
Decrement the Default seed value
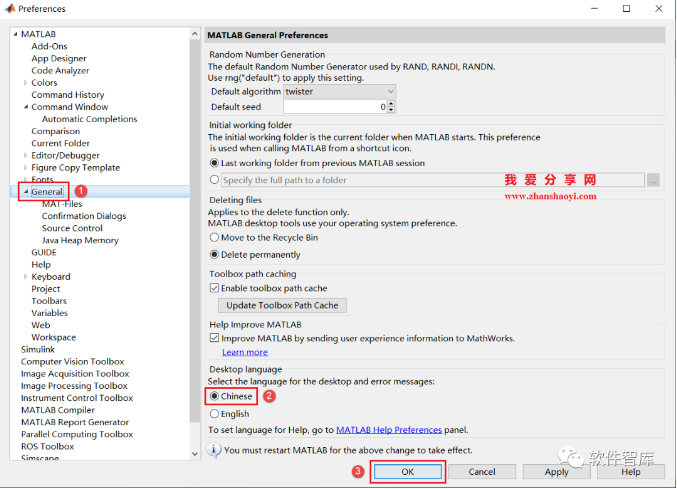[391, 110]
